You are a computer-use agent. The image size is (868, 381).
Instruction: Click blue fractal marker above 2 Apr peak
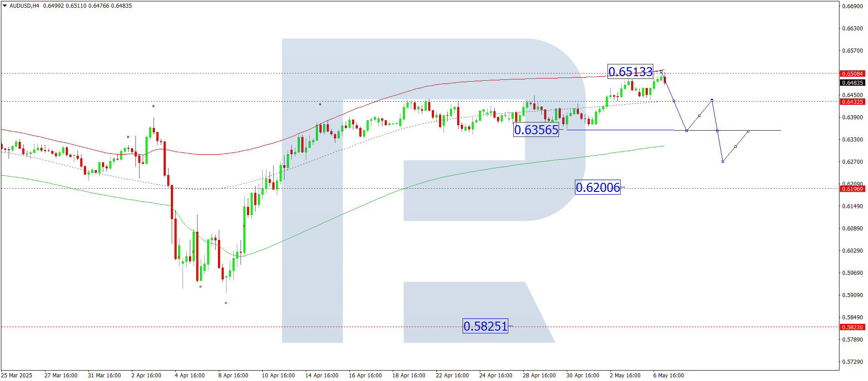coord(153,106)
